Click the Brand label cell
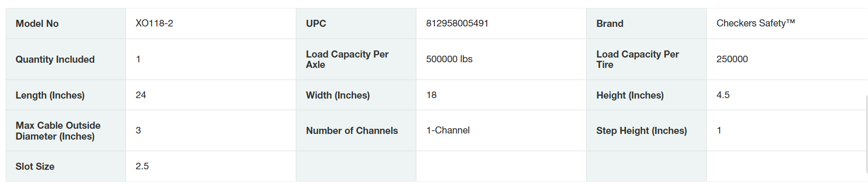Screen dimensions: 868x191 pos(610,24)
